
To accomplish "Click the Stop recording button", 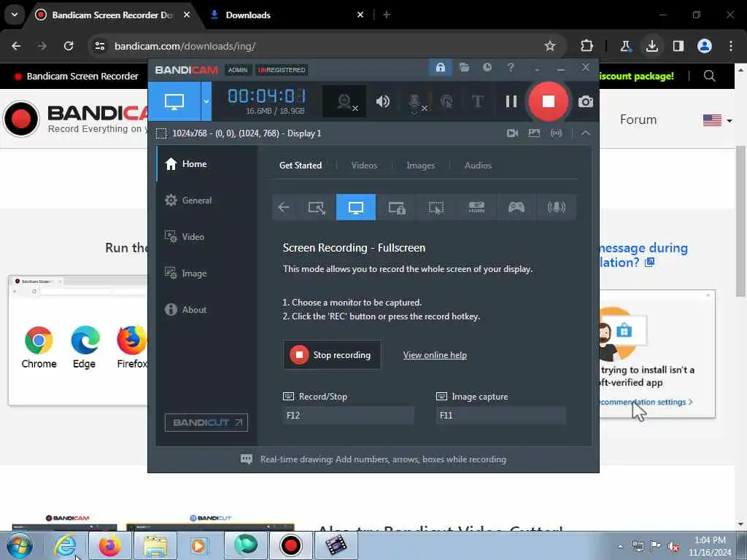I will 332,355.
